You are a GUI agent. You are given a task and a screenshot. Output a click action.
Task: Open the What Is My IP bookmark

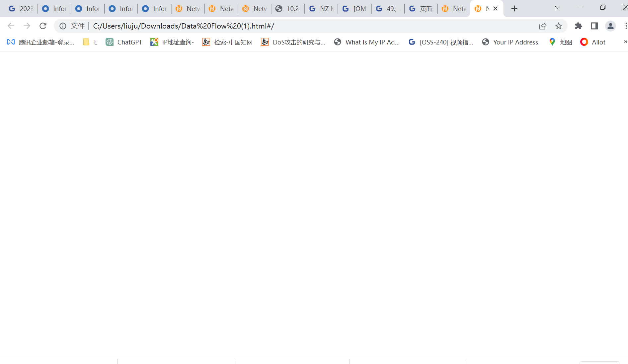click(367, 42)
